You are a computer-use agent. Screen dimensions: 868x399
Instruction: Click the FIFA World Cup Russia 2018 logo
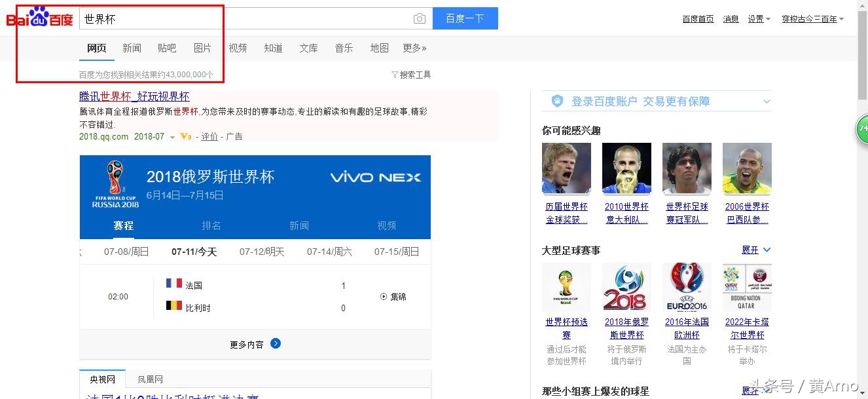[115, 185]
